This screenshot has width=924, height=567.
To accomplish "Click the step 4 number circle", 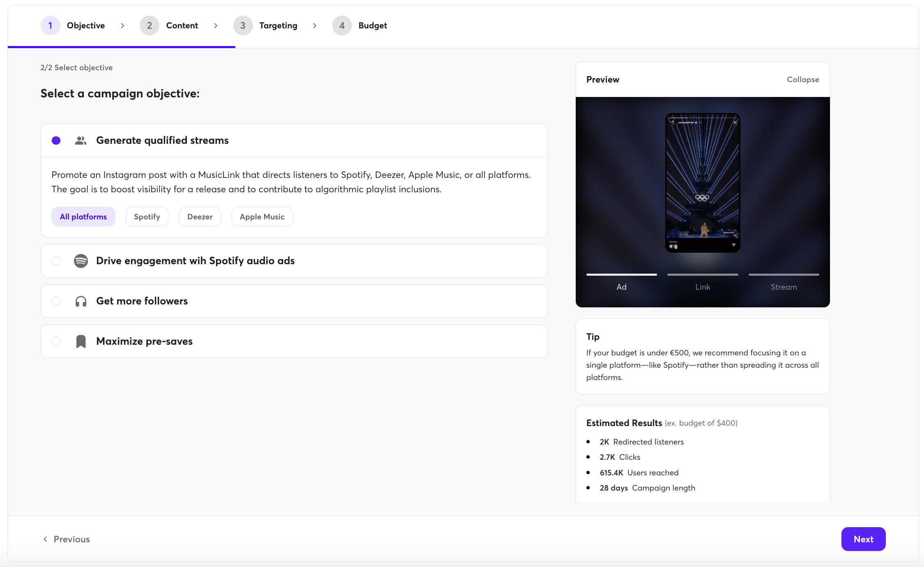I will point(342,25).
